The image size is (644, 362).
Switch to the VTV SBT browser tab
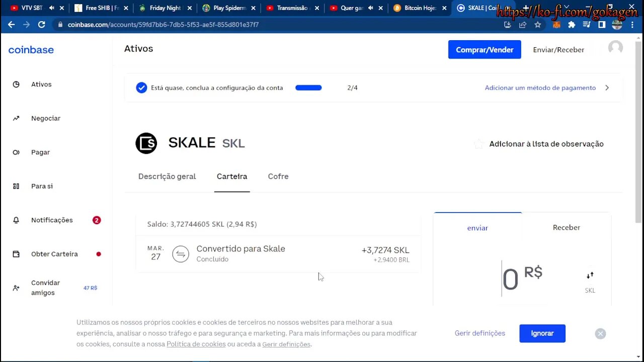pyautogui.click(x=35, y=8)
